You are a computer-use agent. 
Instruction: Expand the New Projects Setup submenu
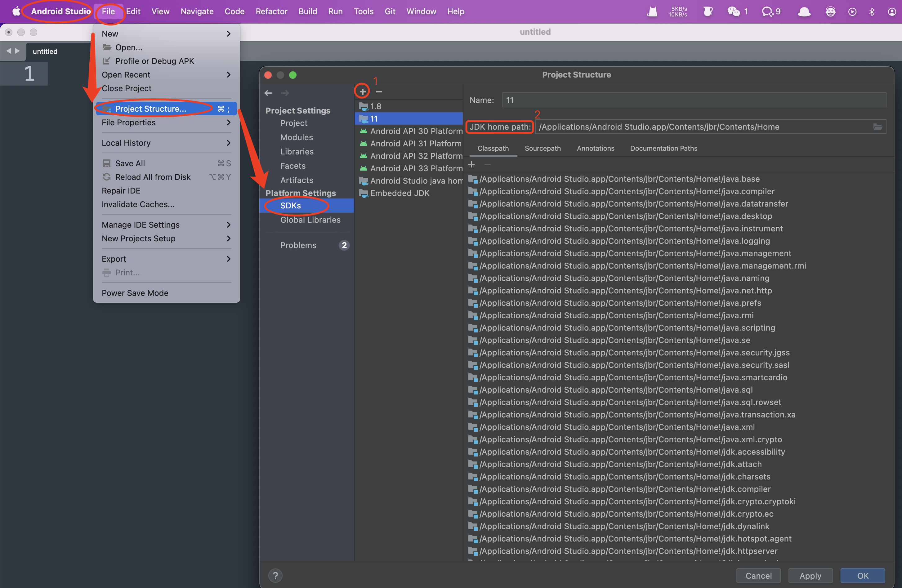pyautogui.click(x=166, y=238)
